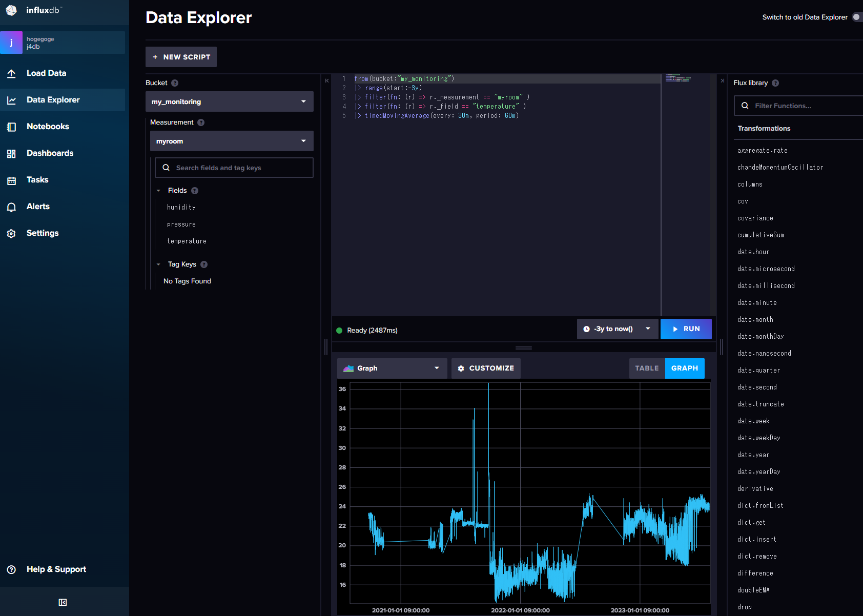Switch results view to GRAPH
Image resolution: width=863 pixels, height=616 pixels.
[x=684, y=368]
